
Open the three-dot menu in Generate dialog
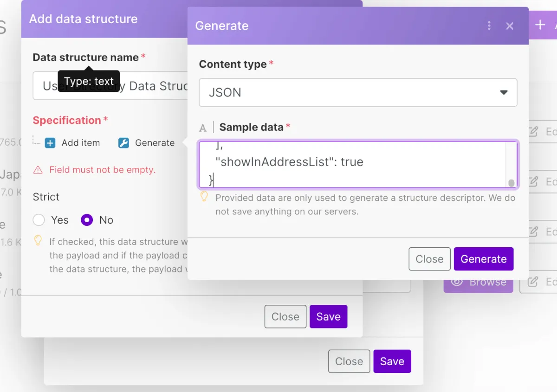pyautogui.click(x=489, y=26)
